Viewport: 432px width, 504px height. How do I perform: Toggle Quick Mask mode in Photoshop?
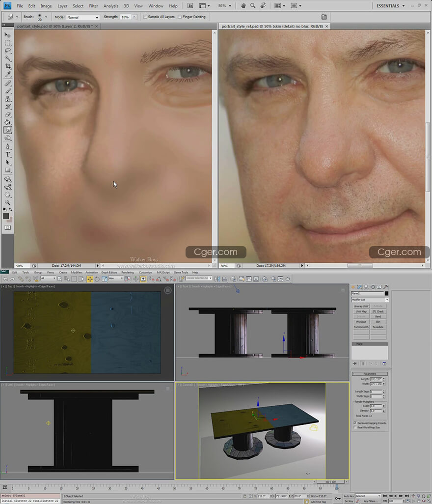tap(8, 227)
